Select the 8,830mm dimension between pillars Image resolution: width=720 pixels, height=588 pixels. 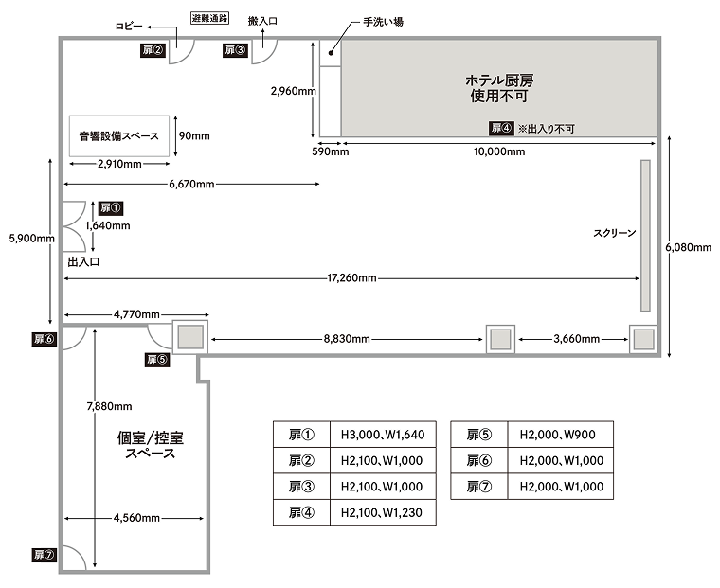tap(347, 339)
